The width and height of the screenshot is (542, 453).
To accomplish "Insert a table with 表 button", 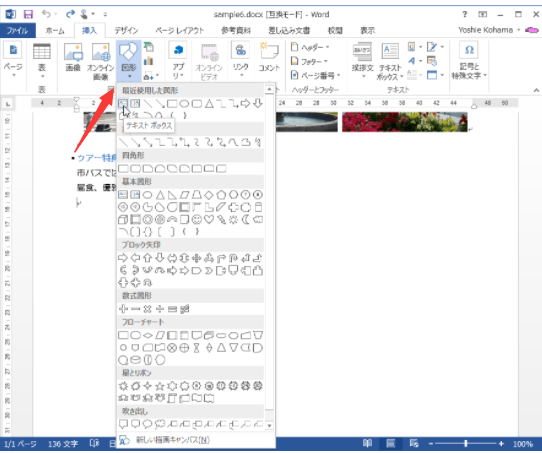I will click(x=42, y=61).
